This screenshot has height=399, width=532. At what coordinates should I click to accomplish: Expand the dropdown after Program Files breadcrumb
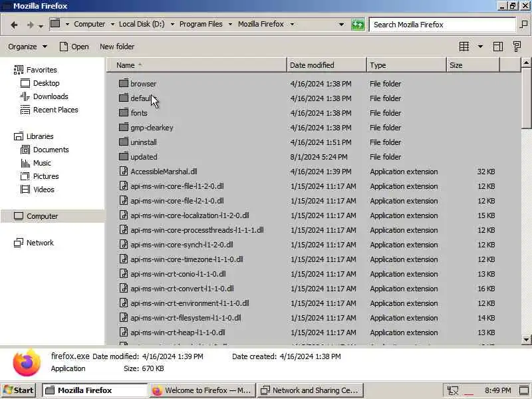coord(230,25)
